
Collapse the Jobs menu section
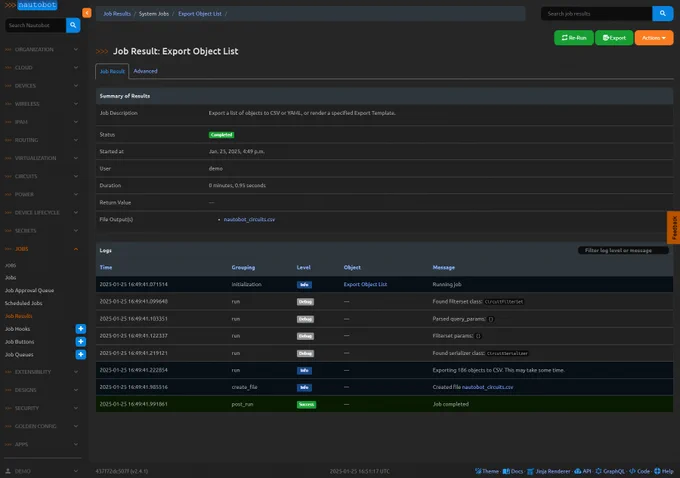click(x=42, y=249)
